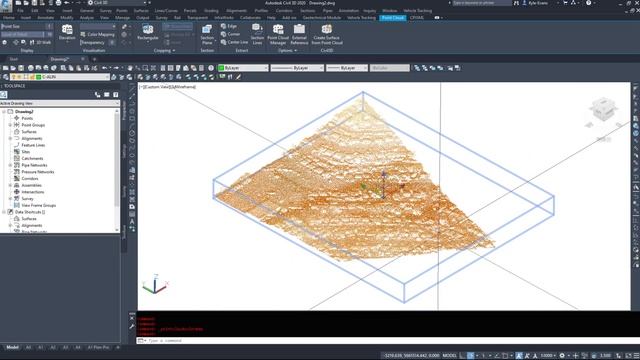Click the Civil 3D application menu button

click(6, 5)
